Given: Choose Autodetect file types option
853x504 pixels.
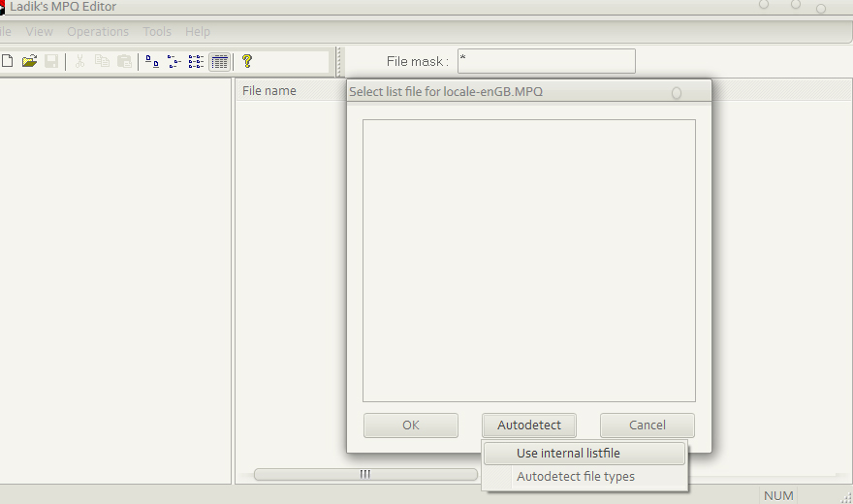Looking at the screenshot, I should point(584,476).
